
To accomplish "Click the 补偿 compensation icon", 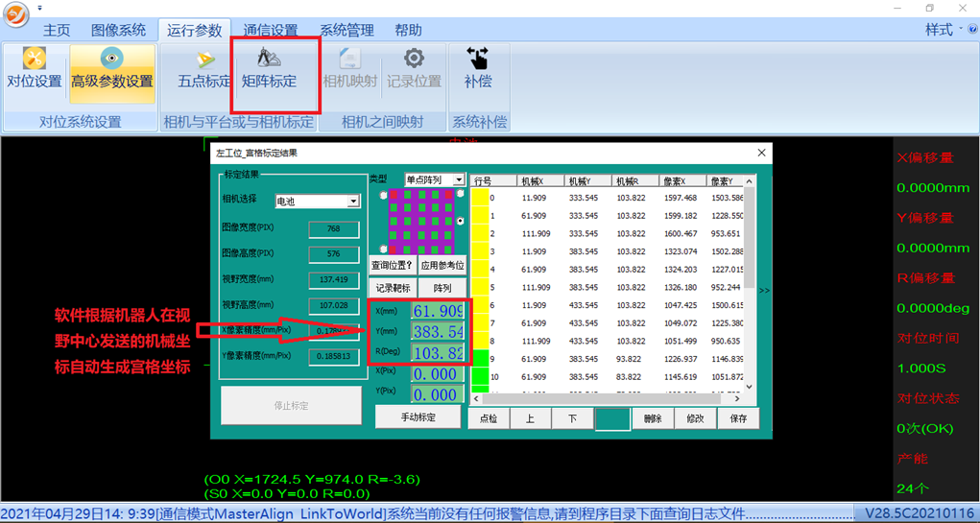I will click(x=477, y=69).
